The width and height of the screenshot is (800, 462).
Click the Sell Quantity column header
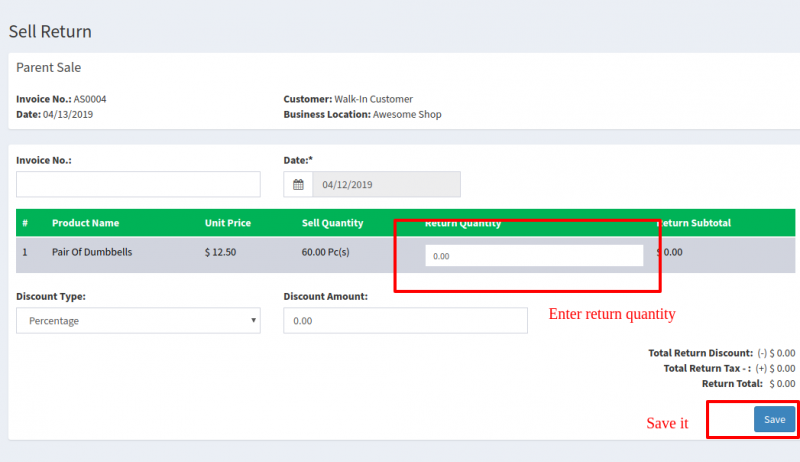click(332, 223)
